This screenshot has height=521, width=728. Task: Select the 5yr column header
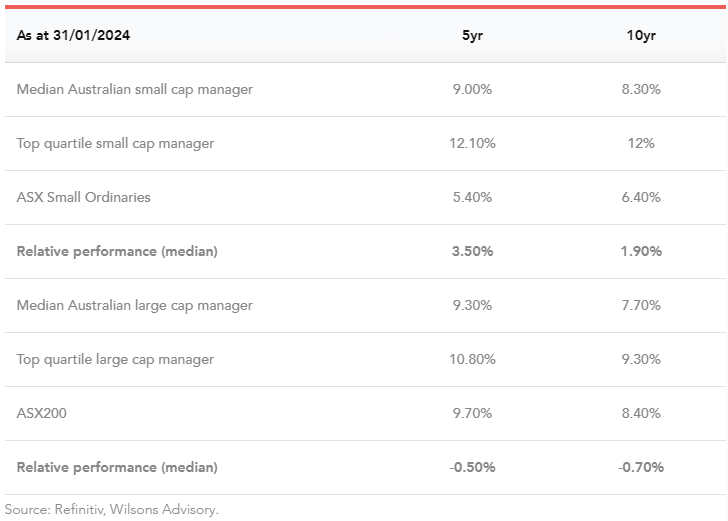click(472, 35)
